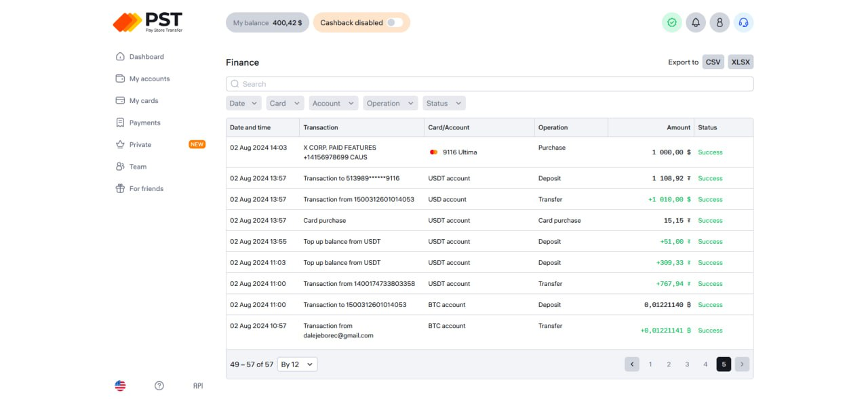Click the support headset icon
868x399 pixels.
[x=743, y=22]
